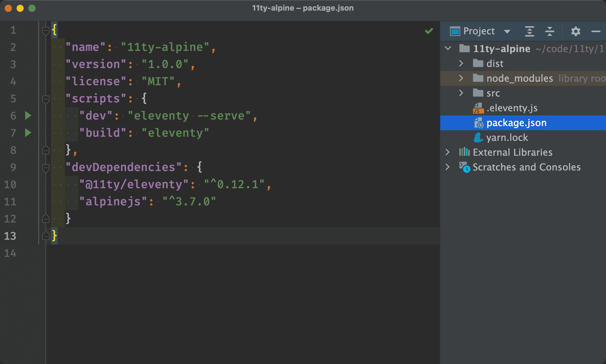Click the yarn.lock file icon

pyautogui.click(x=478, y=138)
